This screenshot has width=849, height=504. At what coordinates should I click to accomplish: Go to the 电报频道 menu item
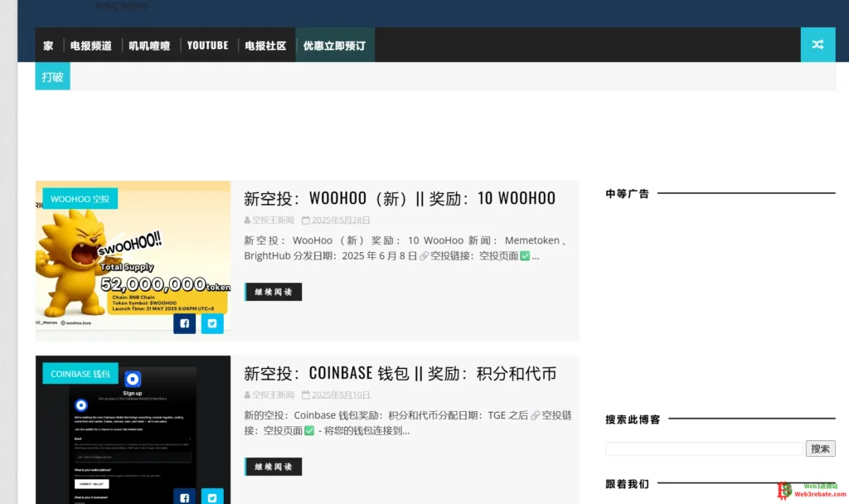coord(91,46)
